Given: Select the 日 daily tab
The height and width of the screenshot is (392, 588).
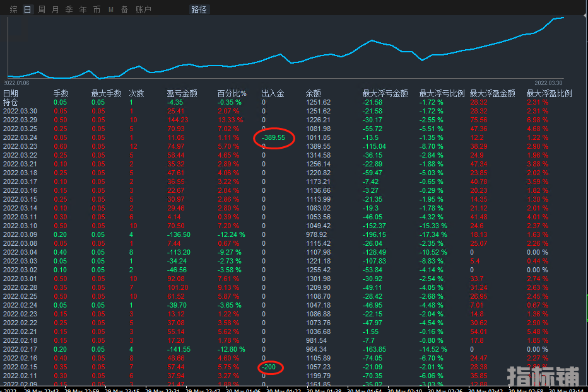Looking at the screenshot, I should pos(27,9).
